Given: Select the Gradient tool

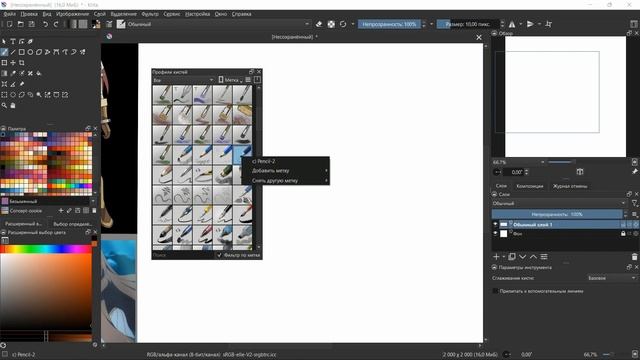Looking at the screenshot, I should click(x=4, y=73).
